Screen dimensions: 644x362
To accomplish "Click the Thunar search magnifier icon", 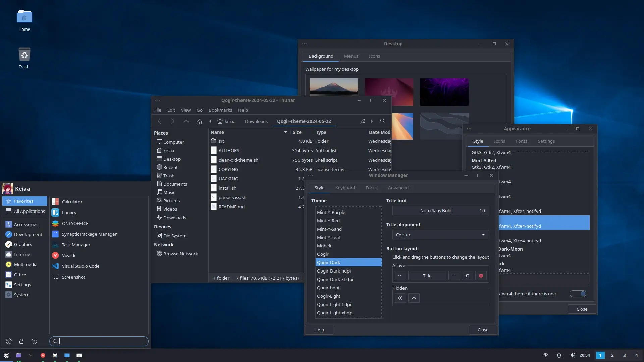I will click(382, 121).
